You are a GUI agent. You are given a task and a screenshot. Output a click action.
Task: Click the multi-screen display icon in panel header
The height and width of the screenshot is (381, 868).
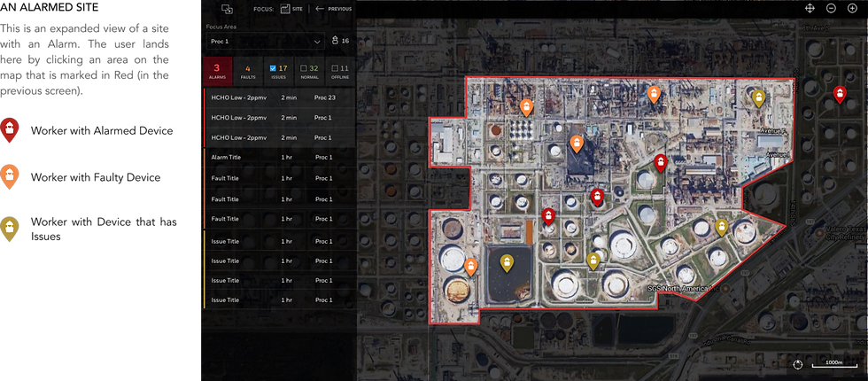tap(227, 9)
